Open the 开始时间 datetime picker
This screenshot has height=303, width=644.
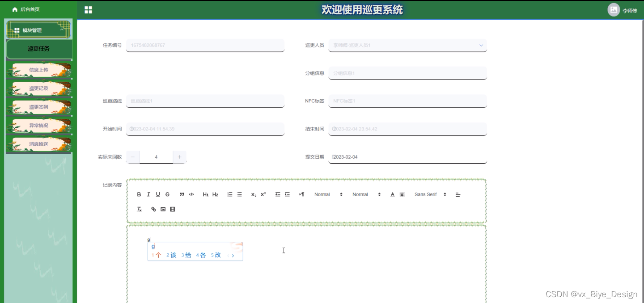tap(205, 129)
